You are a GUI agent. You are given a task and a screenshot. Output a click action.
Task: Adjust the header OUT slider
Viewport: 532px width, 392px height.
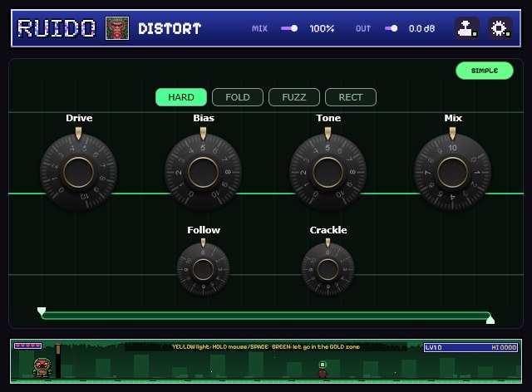pos(392,28)
